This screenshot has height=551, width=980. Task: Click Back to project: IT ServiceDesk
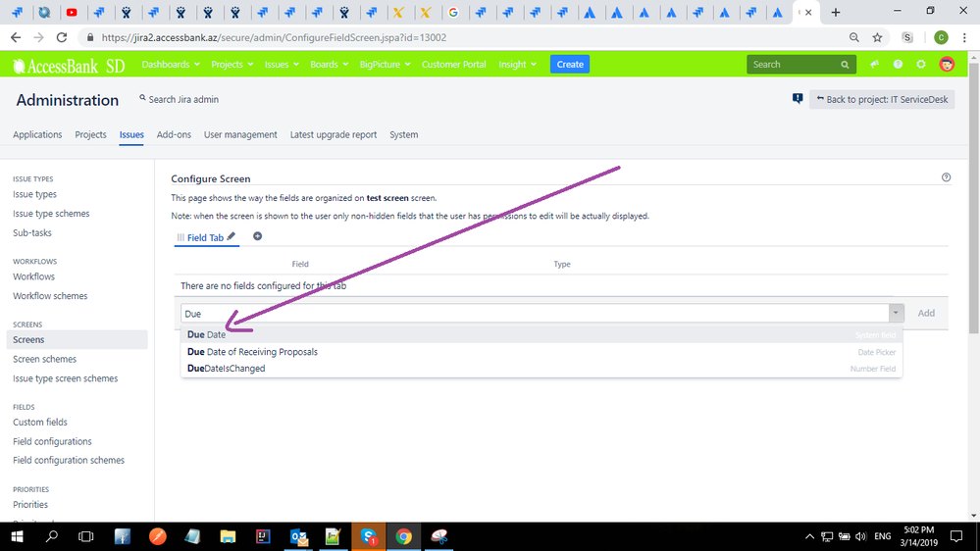[882, 99]
